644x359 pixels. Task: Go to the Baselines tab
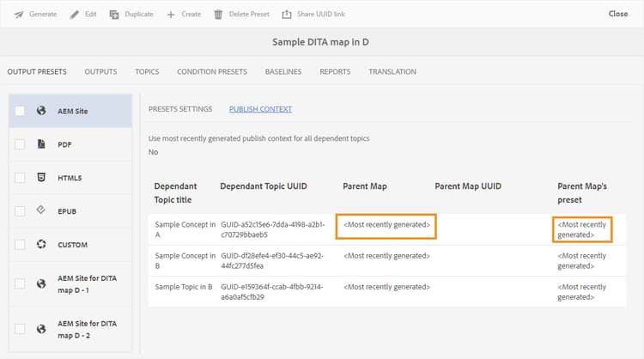[283, 71]
